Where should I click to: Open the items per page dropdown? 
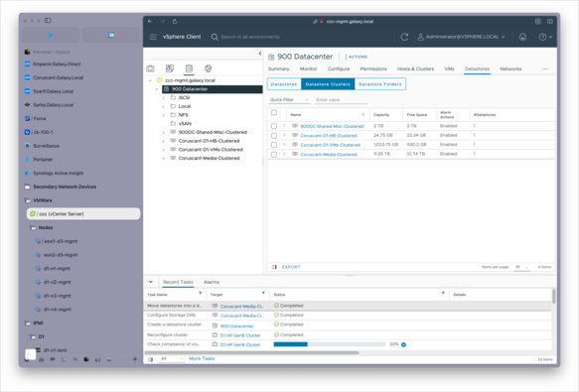coord(521,267)
